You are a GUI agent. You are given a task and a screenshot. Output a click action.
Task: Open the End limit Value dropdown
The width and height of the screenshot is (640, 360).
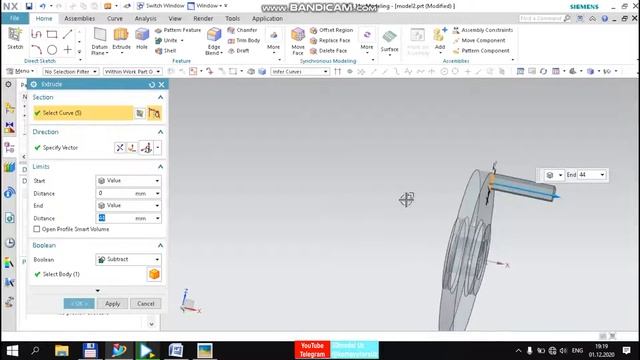point(129,205)
